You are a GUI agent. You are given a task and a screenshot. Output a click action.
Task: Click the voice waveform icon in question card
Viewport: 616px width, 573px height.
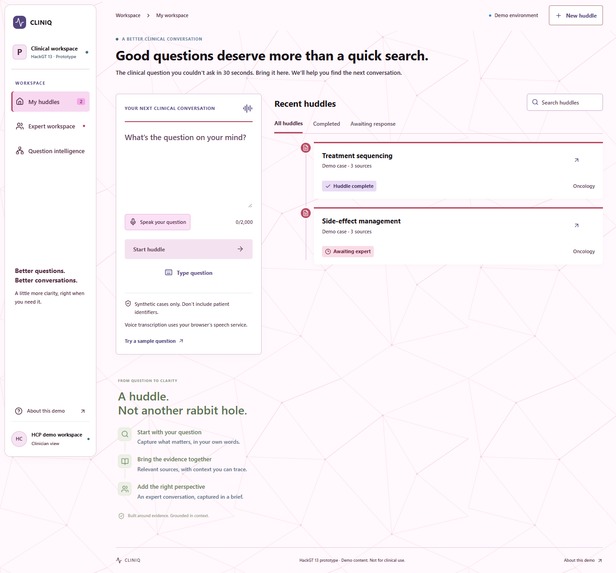[x=248, y=108]
